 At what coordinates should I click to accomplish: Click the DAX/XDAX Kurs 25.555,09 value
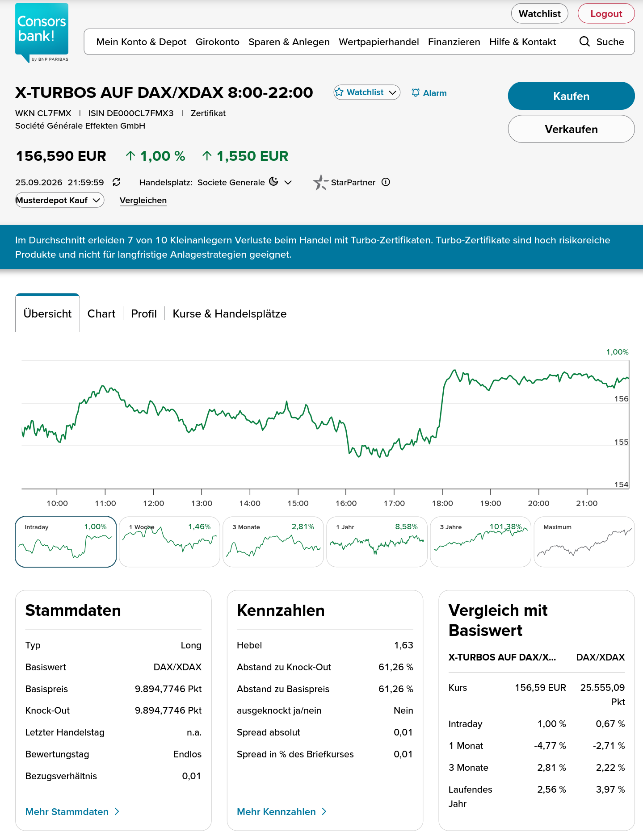pyautogui.click(x=602, y=694)
